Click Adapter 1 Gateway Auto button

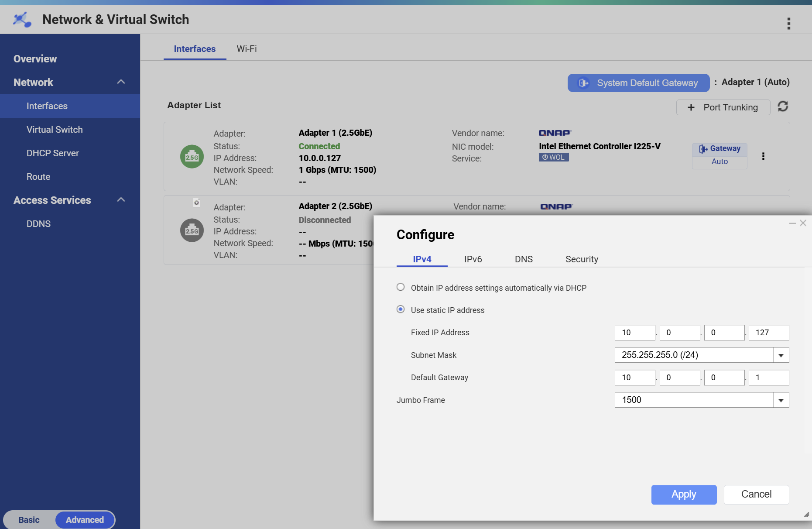[719, 156]
